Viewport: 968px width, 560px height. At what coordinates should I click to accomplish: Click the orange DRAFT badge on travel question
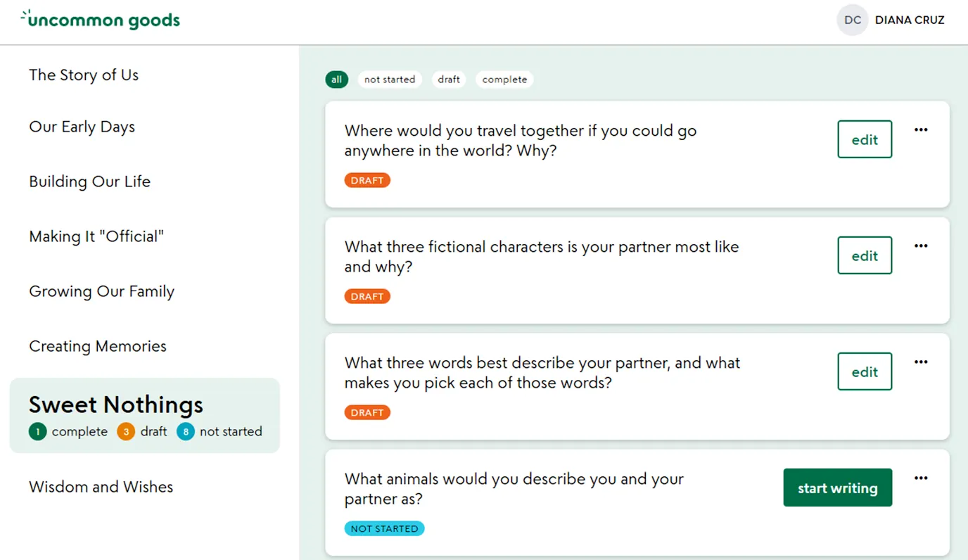(x=367, y=180)
